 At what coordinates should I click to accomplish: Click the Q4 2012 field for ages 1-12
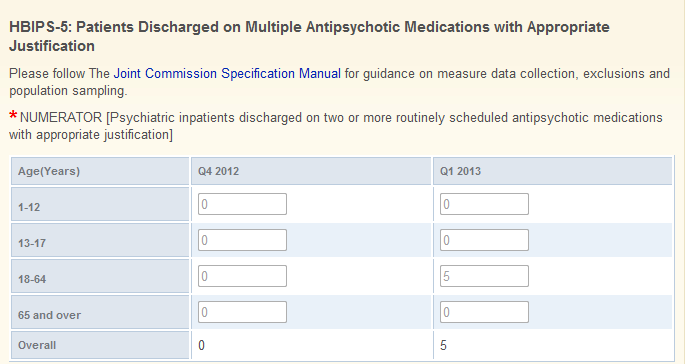click(x=242, y=204)
